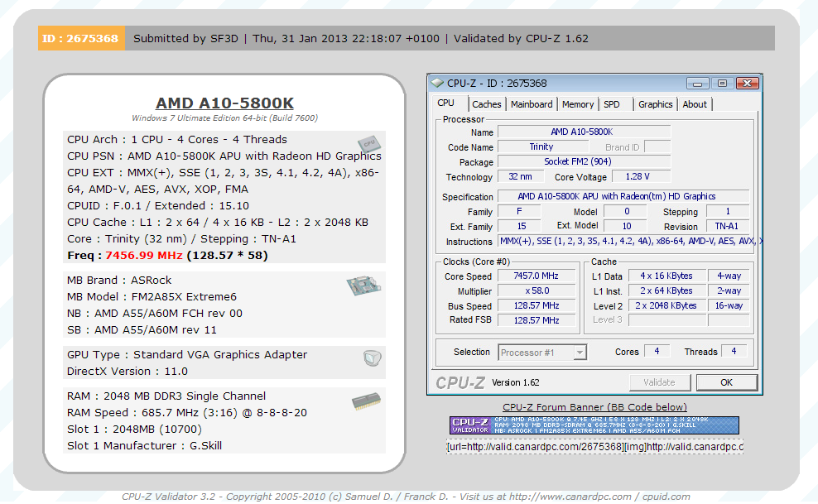Click the BB code URL text field
The image size is (818, 504).
(x=594, y=447)
